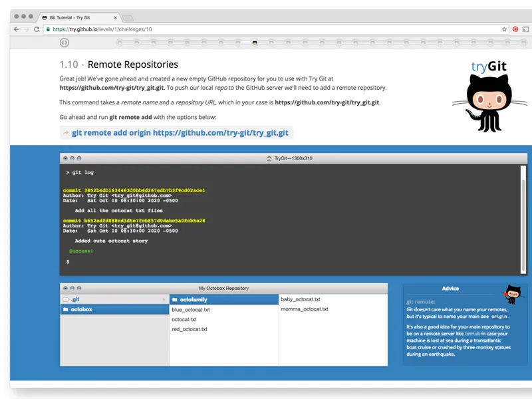The image size is (532, 399).
Task: Click the My Octobox Repository title
Action: point(223,288)
